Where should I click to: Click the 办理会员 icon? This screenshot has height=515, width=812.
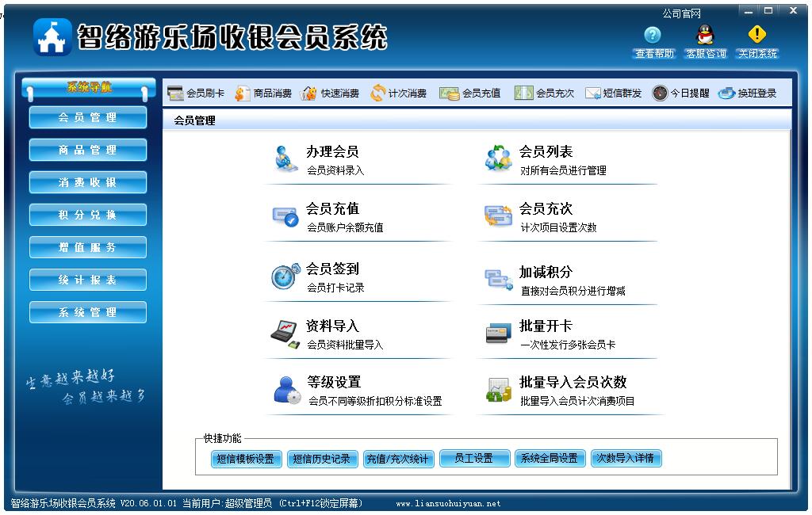[285, 159]
